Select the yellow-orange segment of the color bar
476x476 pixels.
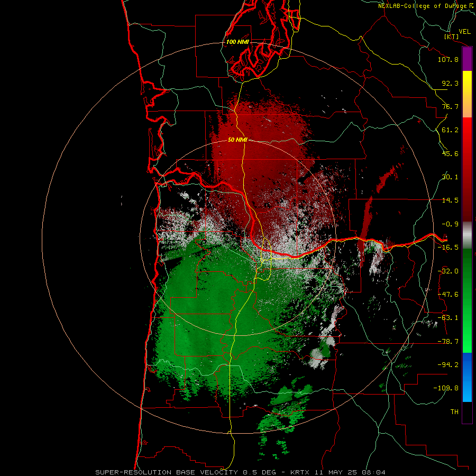point(467,94)
